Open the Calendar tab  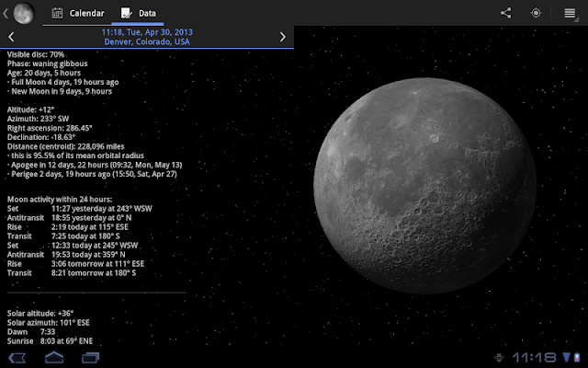point(77,13)
